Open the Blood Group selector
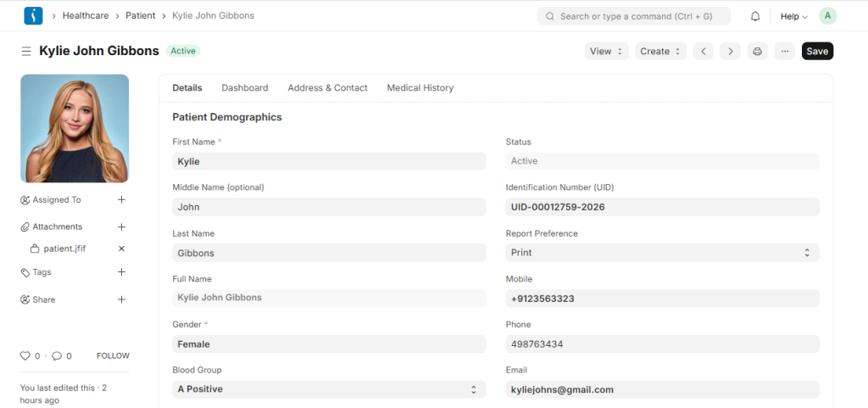This screenshot has height=408, width=868. (x=329, y=389)
